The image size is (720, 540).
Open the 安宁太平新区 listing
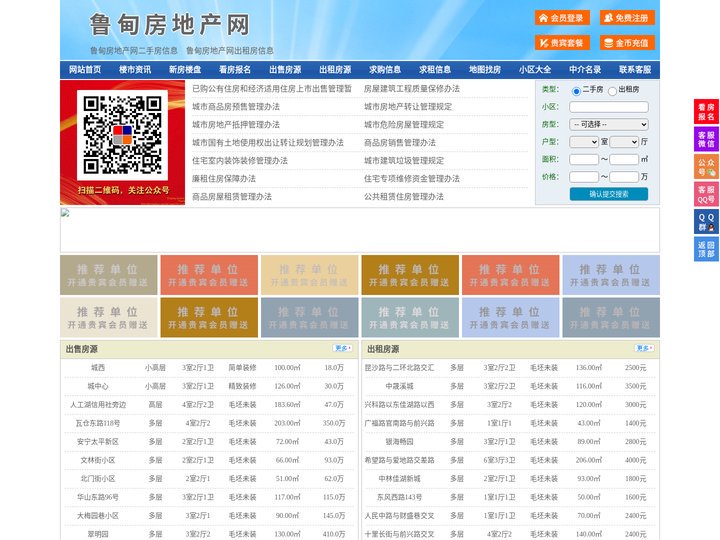[98, 441]
